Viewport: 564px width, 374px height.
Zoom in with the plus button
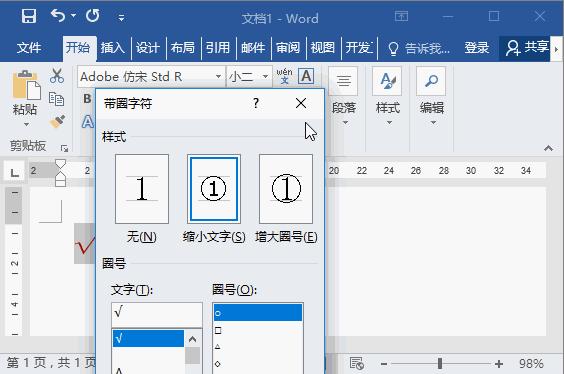[x=499, y=364]
